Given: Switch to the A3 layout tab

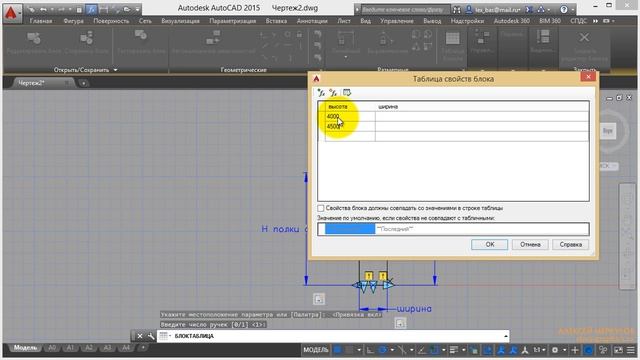Looking at the screenshot, I should 107,348.
